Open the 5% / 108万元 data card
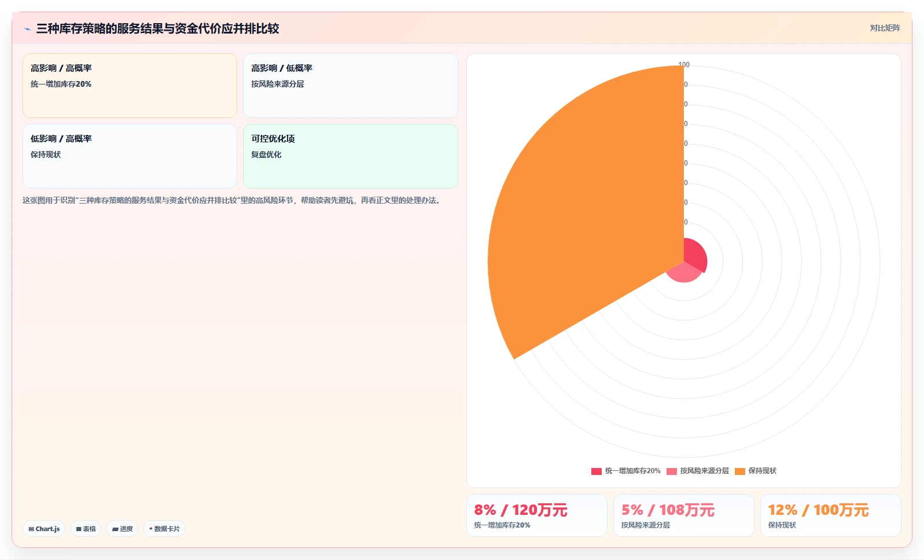Screen dimensions: 924x560 (683, 515)
